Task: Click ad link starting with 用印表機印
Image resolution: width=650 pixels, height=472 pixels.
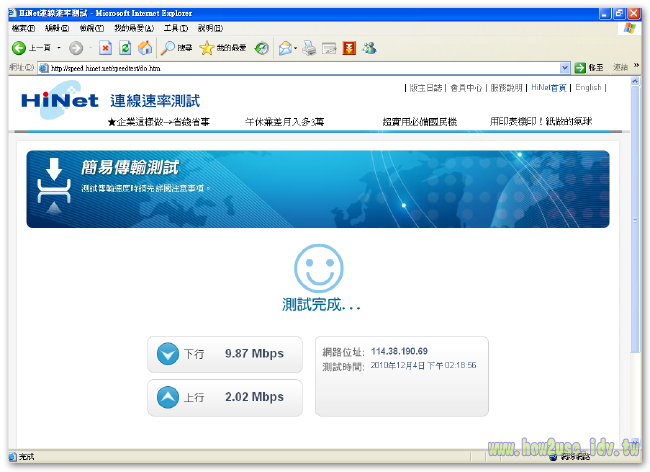Action: (541, 121)
